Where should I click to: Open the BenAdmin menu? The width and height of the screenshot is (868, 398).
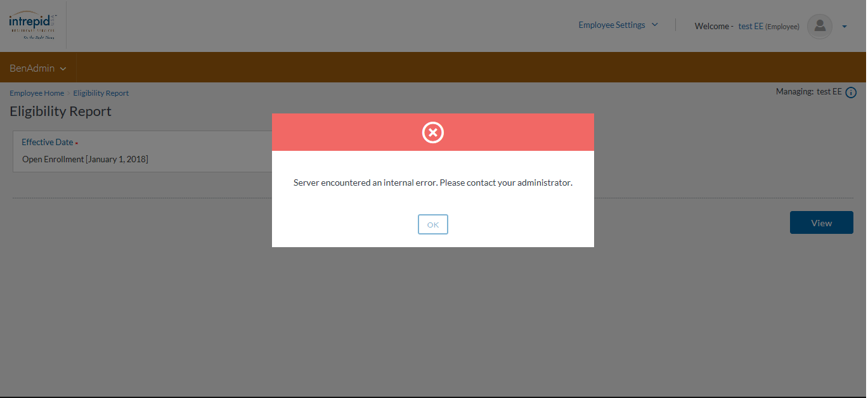click(x=32, y=68)
